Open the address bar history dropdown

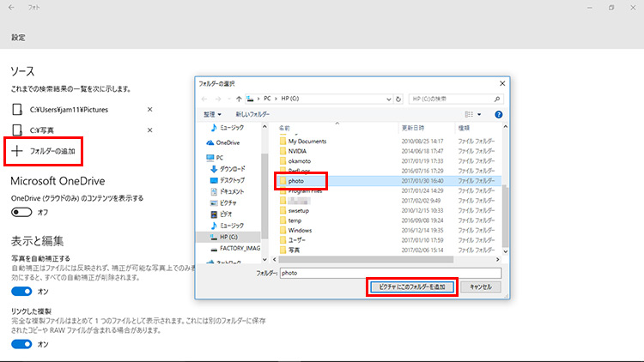[387, 98]
